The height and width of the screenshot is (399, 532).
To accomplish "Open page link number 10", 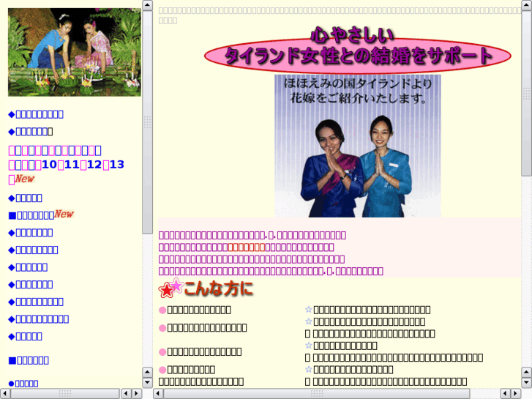I will (x=49, y=165).
